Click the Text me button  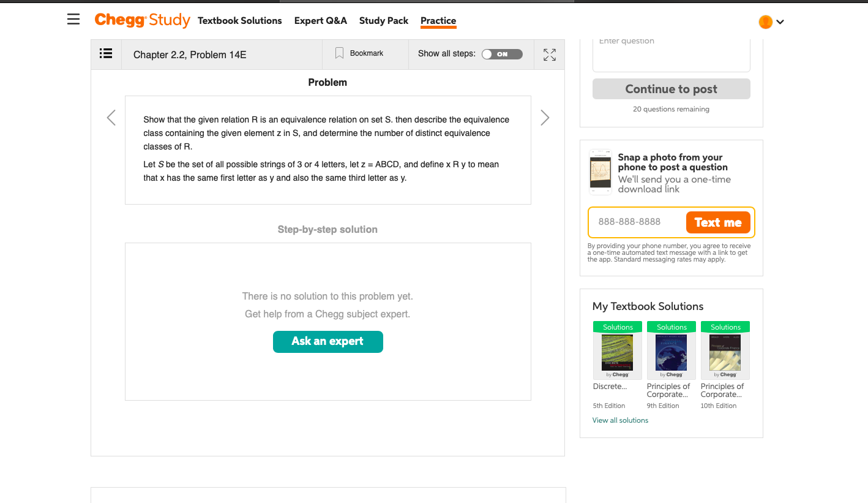(718, 222)
